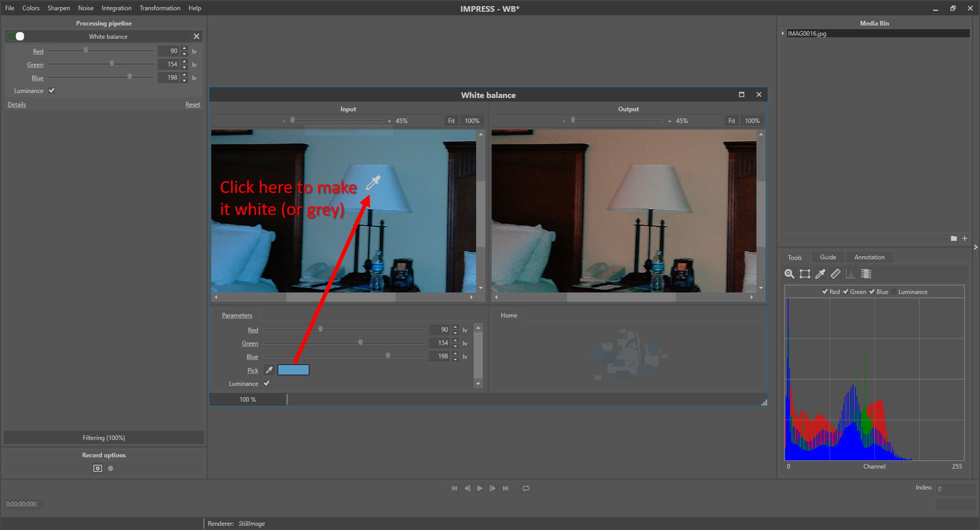The image size is (980, 530).
Task: Select the ruler measure tool
Action: click(835, 274)
